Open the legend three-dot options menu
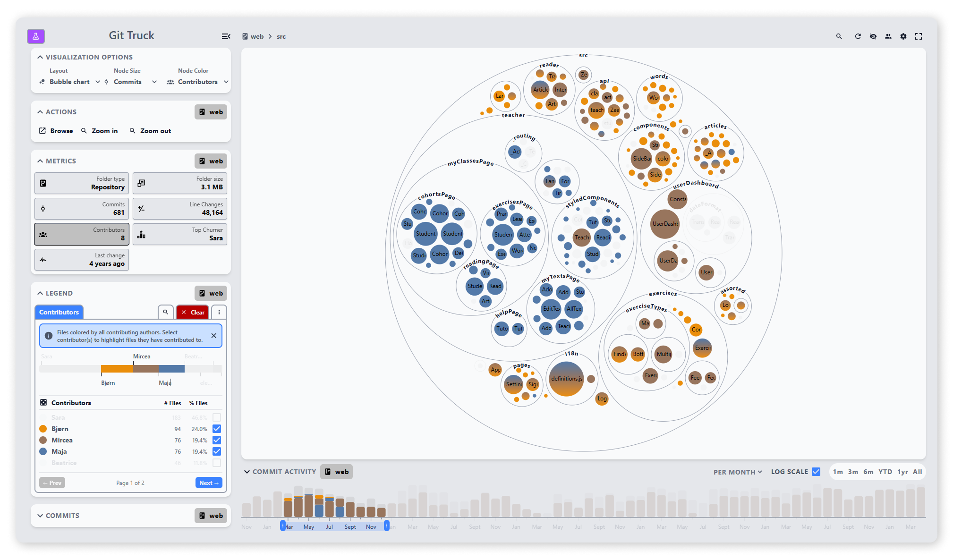Screen dimensions: 953x560 [x=219, y=312]
